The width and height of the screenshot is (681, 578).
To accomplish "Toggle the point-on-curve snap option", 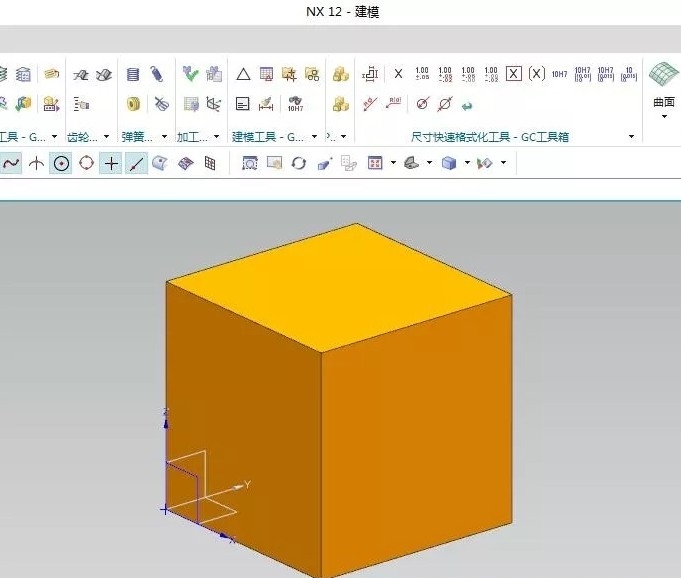I will pyautogui.click(x=136, y=163).
